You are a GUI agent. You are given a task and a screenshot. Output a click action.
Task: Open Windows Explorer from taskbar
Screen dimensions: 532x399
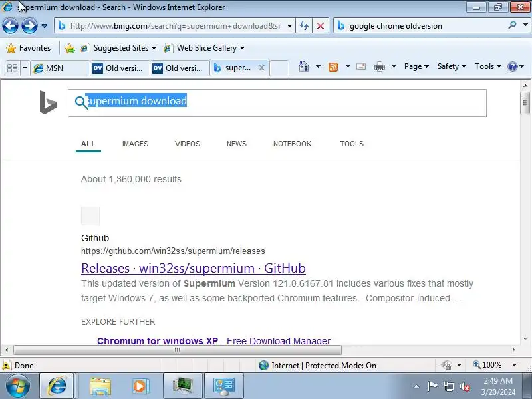(100, 386)
